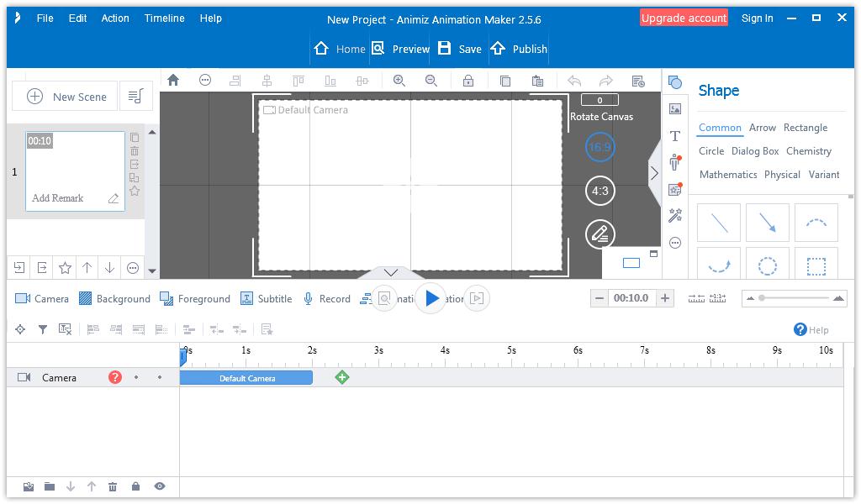The width and height of the screenshot is (861, 504).
Task: Switch to the Arrow shape category
Action: click(762, 128)
